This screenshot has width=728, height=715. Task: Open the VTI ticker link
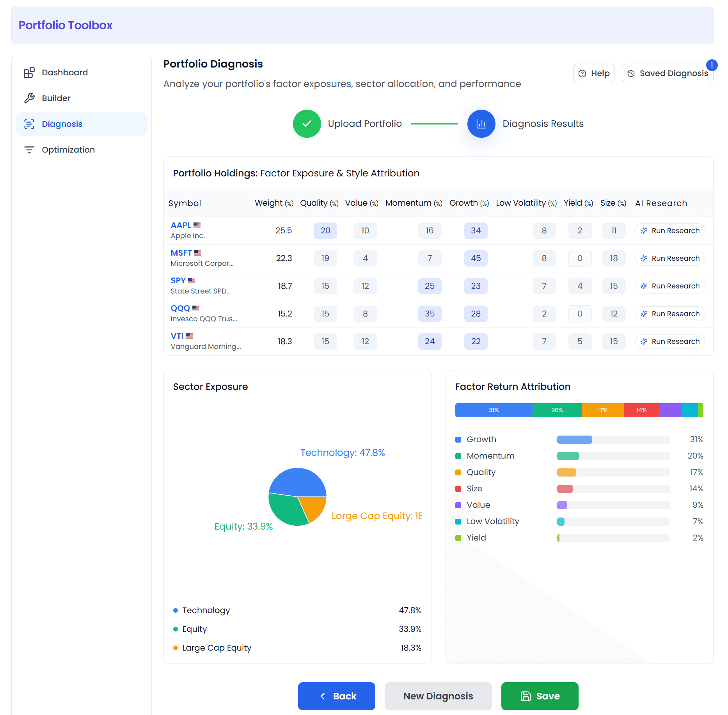point(177,336)
